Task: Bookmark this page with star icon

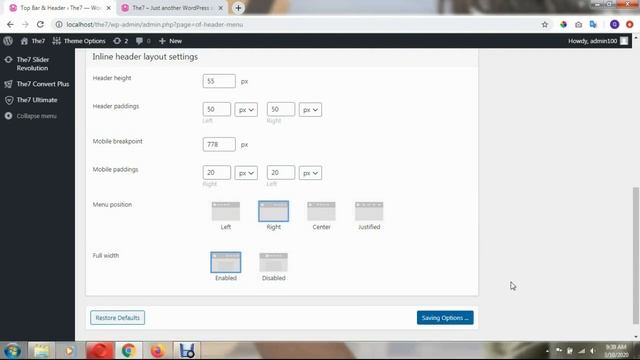Action: pos(544,24)
